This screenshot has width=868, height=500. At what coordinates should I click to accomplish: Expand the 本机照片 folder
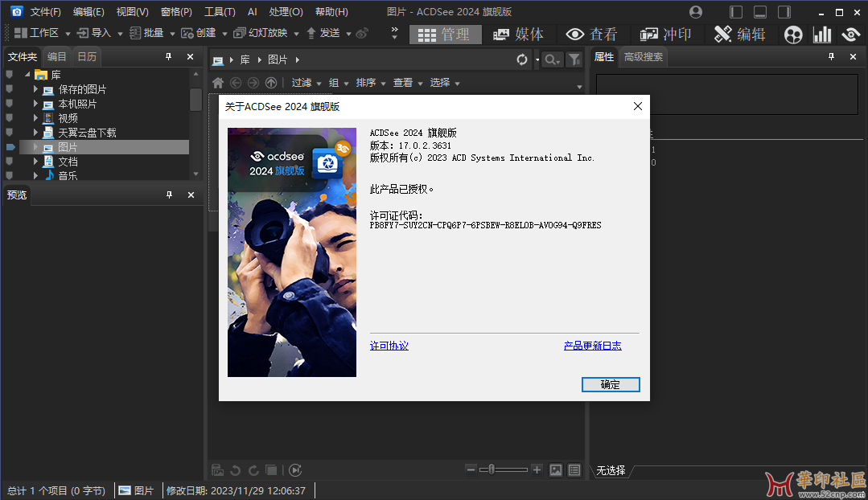point(35,104)
